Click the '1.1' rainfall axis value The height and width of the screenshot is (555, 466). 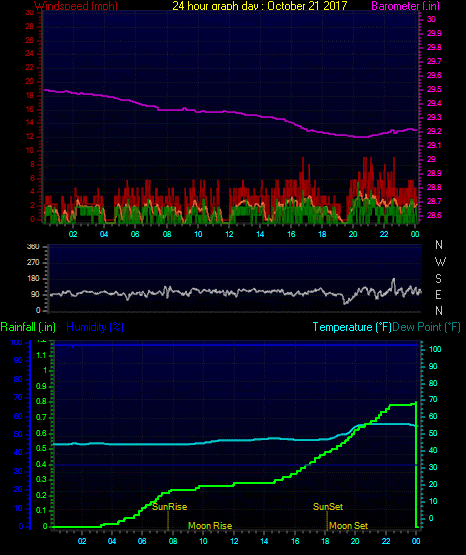pos(41,355)
